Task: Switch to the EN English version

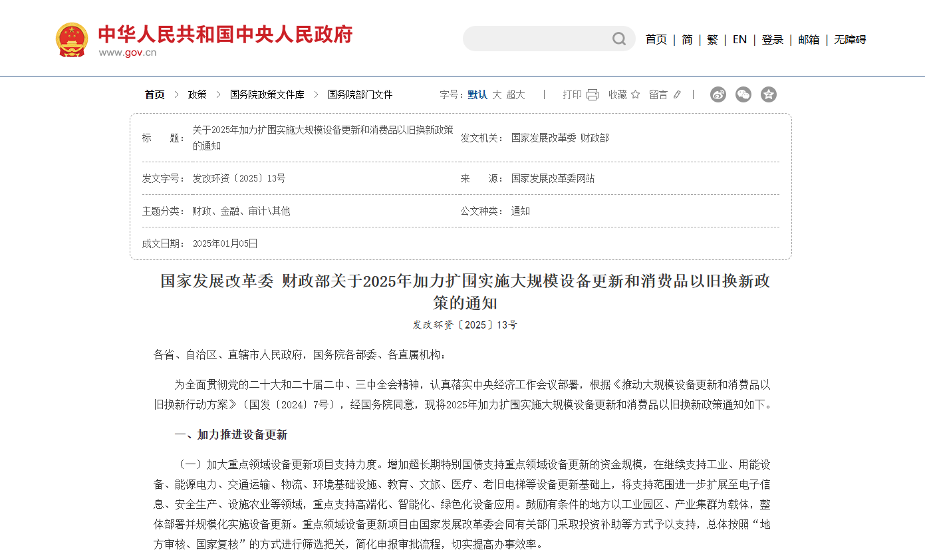Action: point(739,40)
